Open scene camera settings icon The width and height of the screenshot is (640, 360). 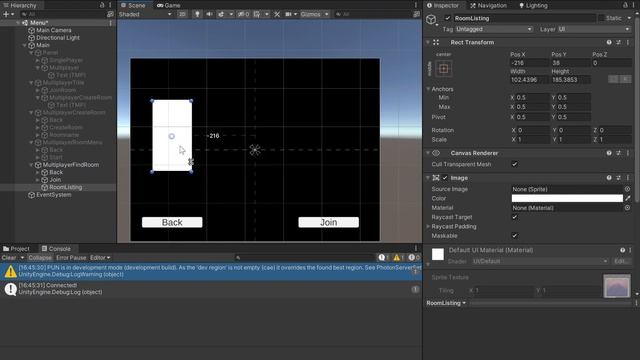coord(288,14)
